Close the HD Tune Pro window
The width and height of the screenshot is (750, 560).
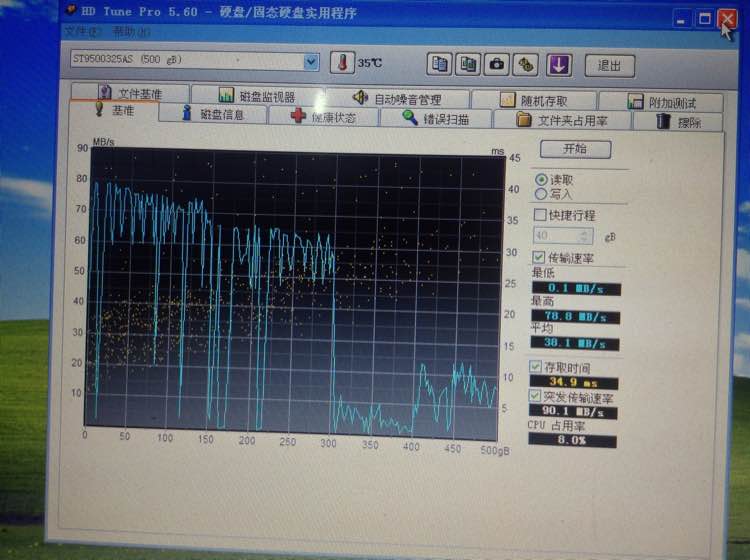pos(727,19)
